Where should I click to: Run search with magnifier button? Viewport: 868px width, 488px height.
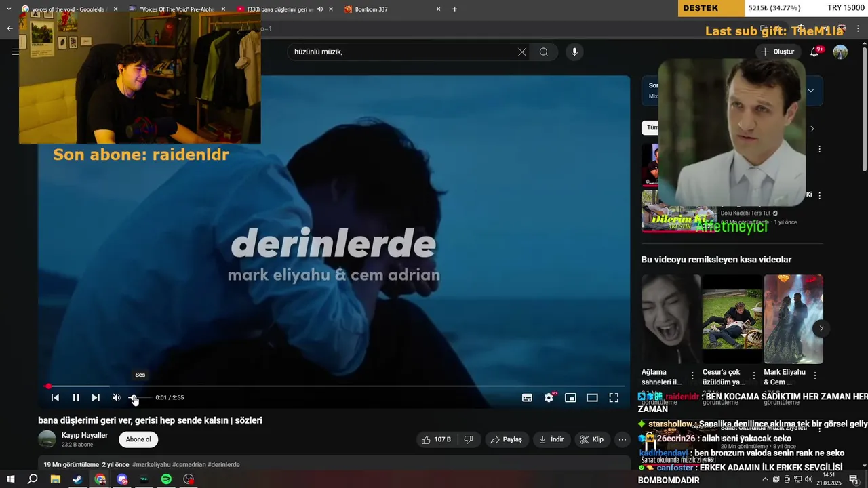tap(544, 52)
